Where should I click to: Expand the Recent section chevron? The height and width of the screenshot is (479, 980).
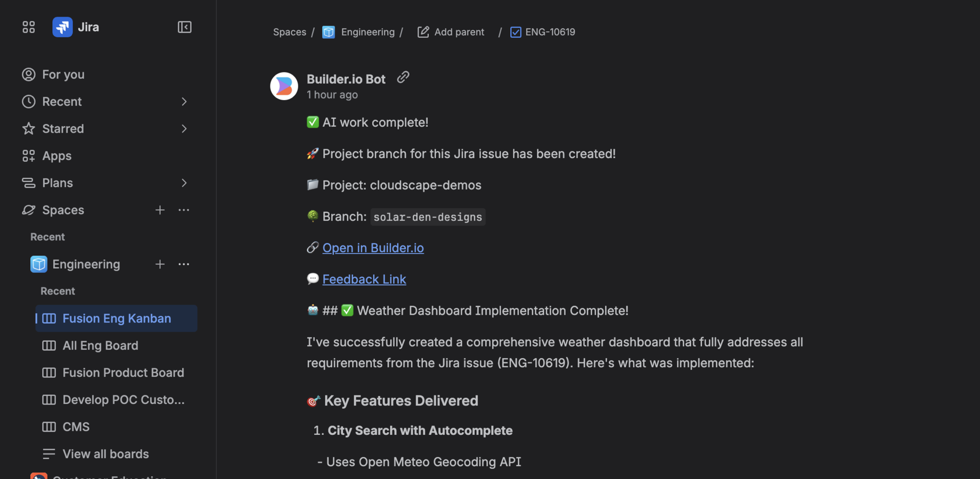pos(184,101)
